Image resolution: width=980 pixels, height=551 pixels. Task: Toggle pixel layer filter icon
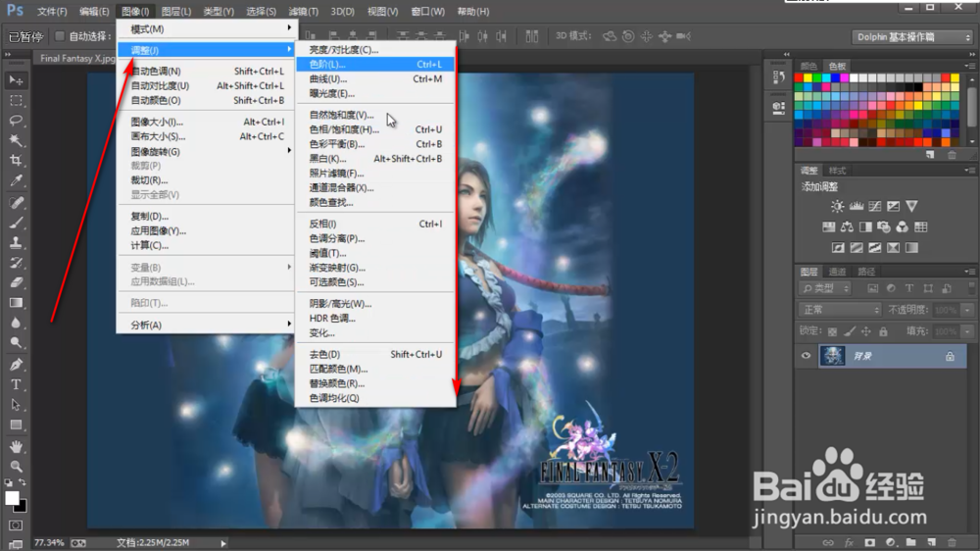click(872, 288)
